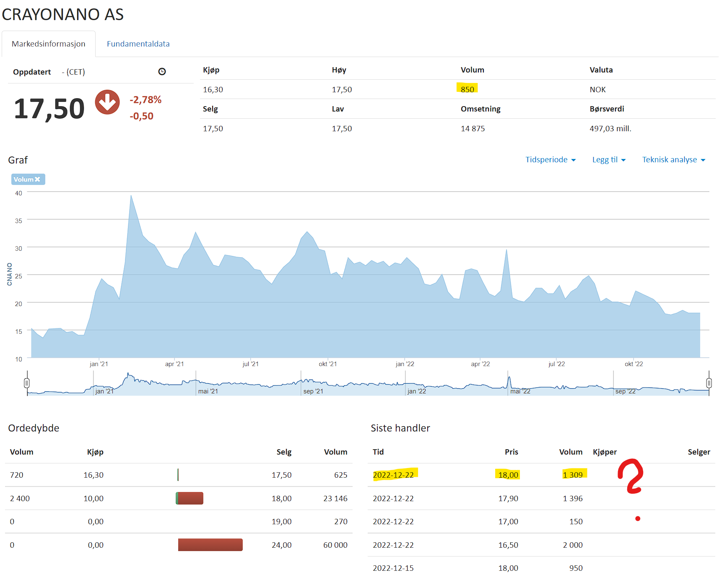This screenshot has height=588, width=727.
Task: Click the navigator timeline at sep '21
Action: 313,391
